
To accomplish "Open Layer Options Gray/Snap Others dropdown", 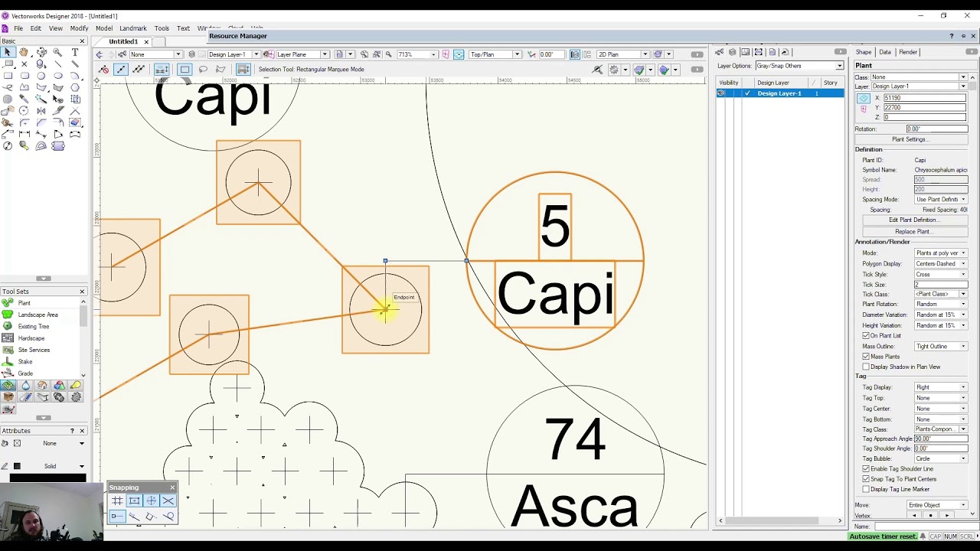I will click(799, 66).
